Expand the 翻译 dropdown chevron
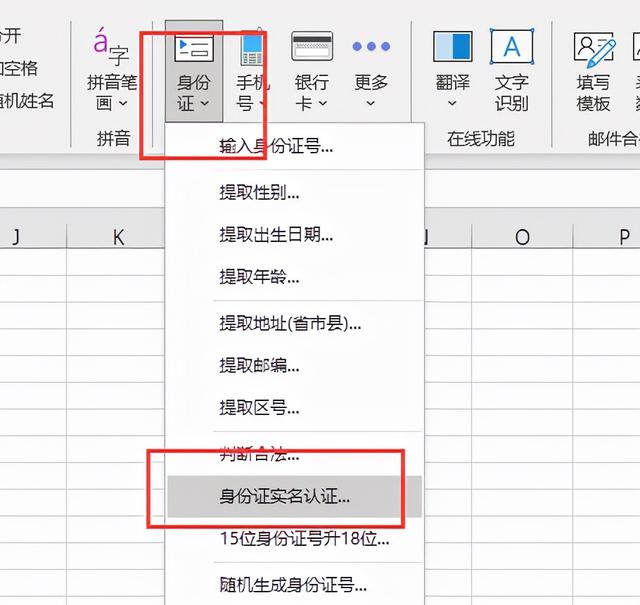 (x=452, y=103)
